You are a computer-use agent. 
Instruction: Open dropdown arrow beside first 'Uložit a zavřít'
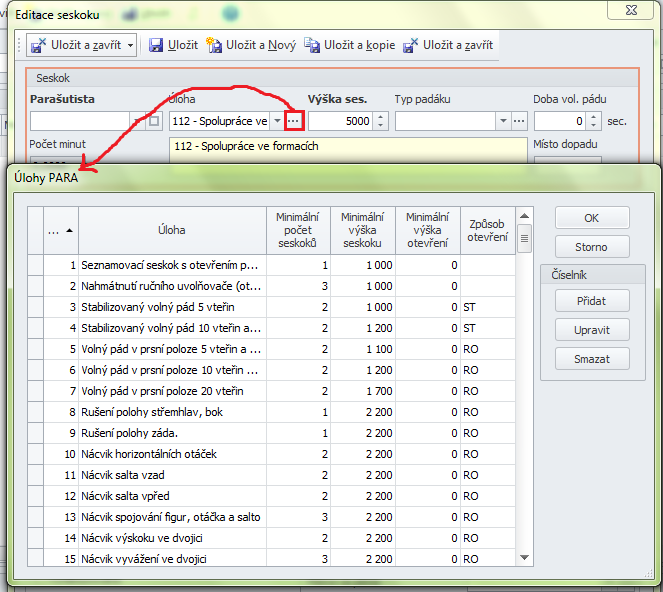tap(131, 46)
